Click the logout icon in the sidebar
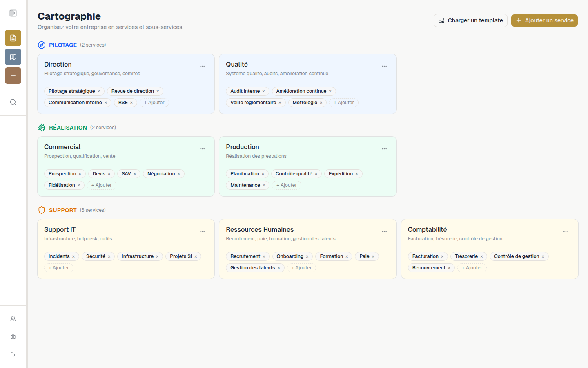The width and height of the screenshot is (588, 368). pos(13,355)
